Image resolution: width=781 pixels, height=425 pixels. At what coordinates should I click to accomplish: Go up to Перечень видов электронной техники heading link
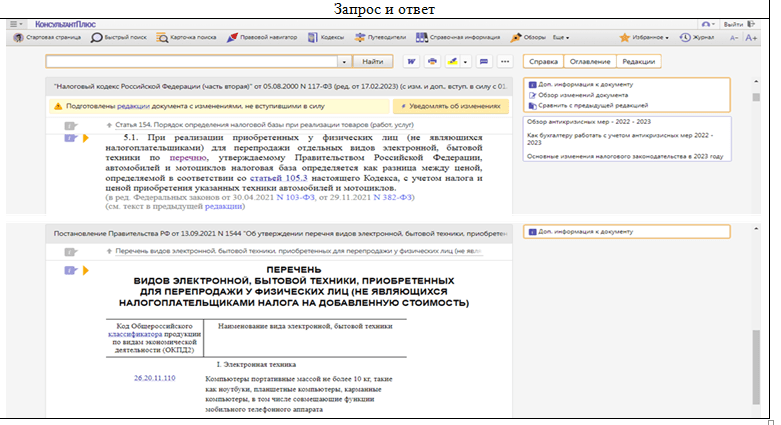(298, 251)
